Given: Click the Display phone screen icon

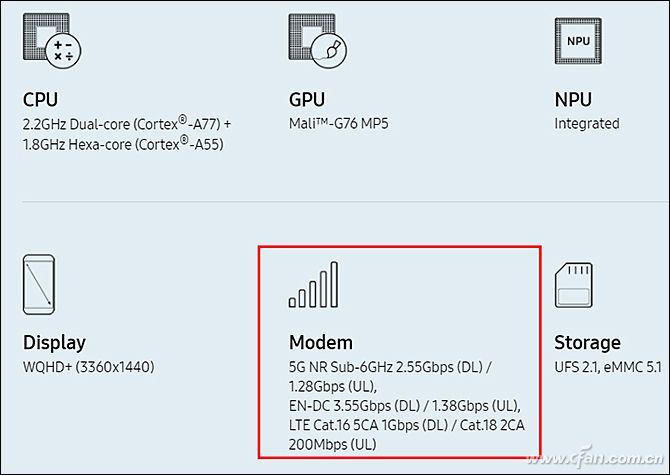Looking at the screenshot, I should tap(39, 283).
